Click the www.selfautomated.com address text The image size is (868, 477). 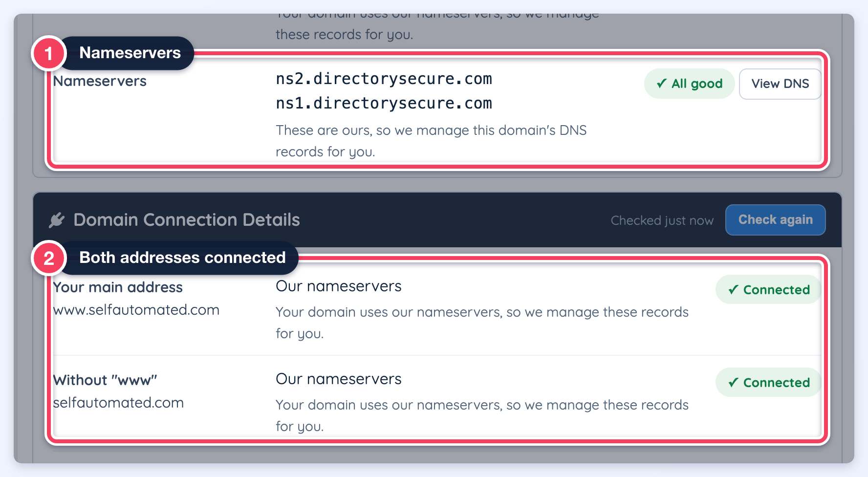pos(136,310)
